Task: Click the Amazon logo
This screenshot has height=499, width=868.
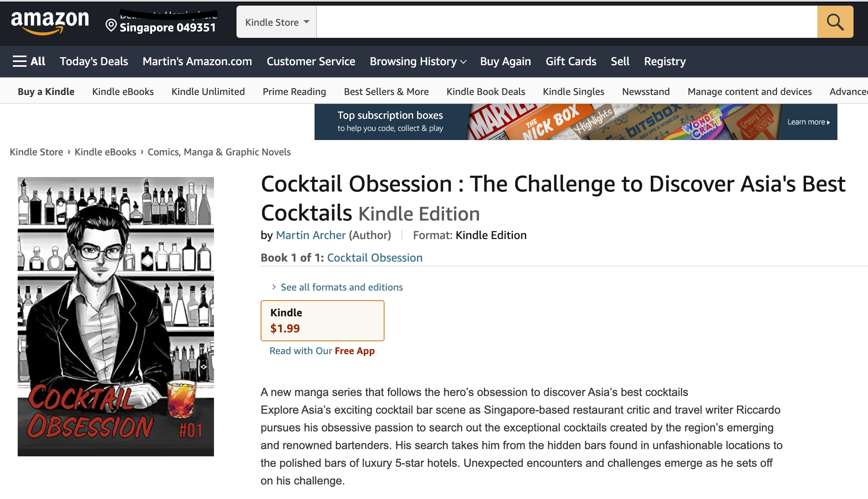Action: point(50,22)
